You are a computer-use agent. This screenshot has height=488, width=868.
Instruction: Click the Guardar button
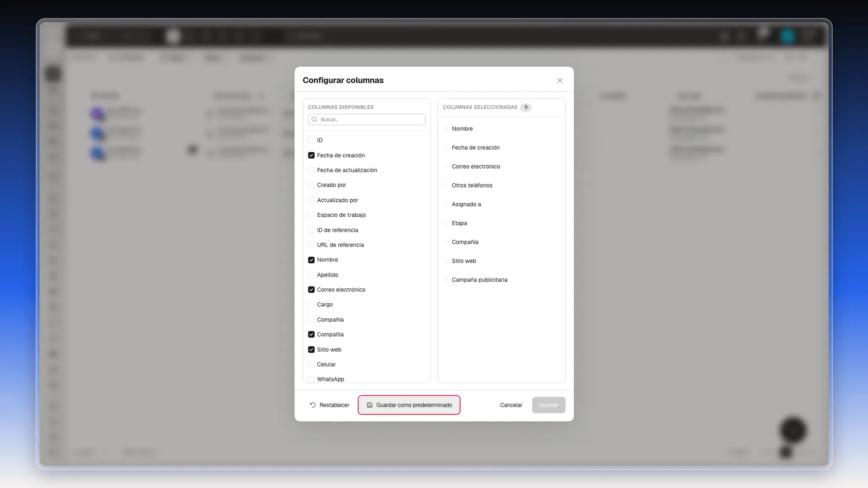tap(548, 405)
